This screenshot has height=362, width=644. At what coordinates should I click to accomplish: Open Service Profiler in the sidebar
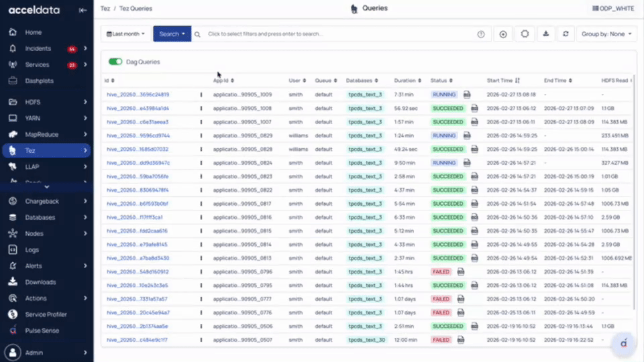coord(46,314)
